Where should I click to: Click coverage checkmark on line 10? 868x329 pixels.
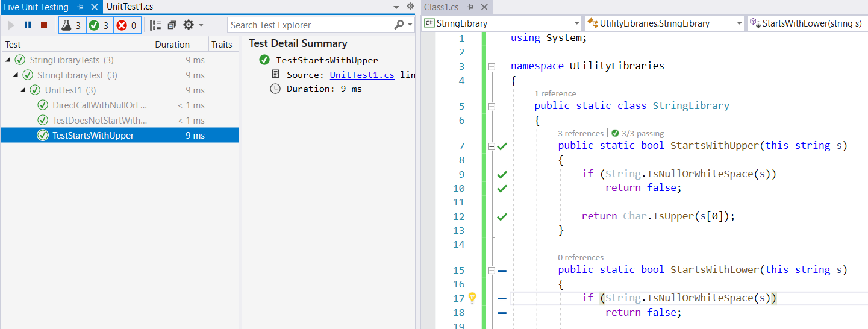coord(502,189)
